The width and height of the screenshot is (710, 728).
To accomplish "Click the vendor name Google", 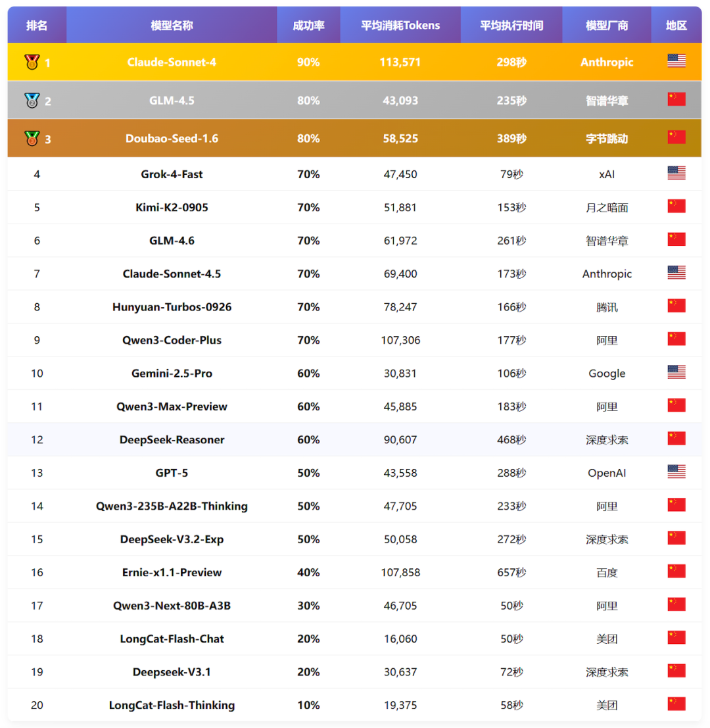I will (x=607, y=374).
